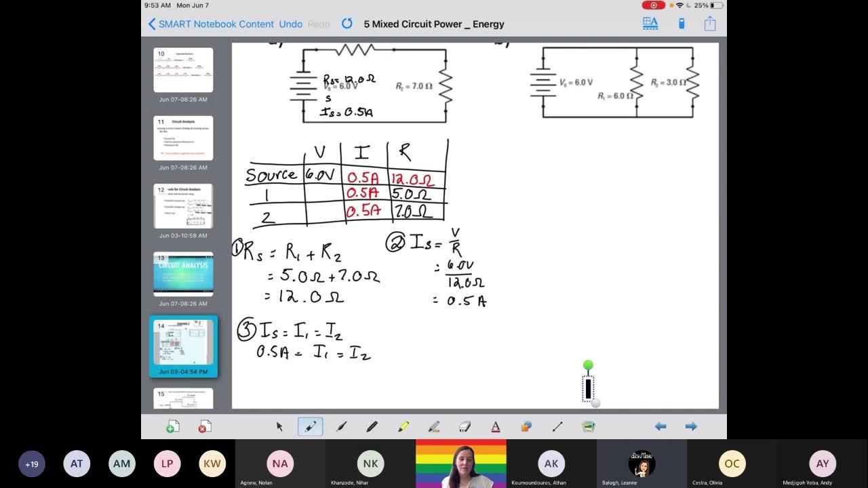Open page 15 thumbnail

pyautogui.click(x=183, y=399)
